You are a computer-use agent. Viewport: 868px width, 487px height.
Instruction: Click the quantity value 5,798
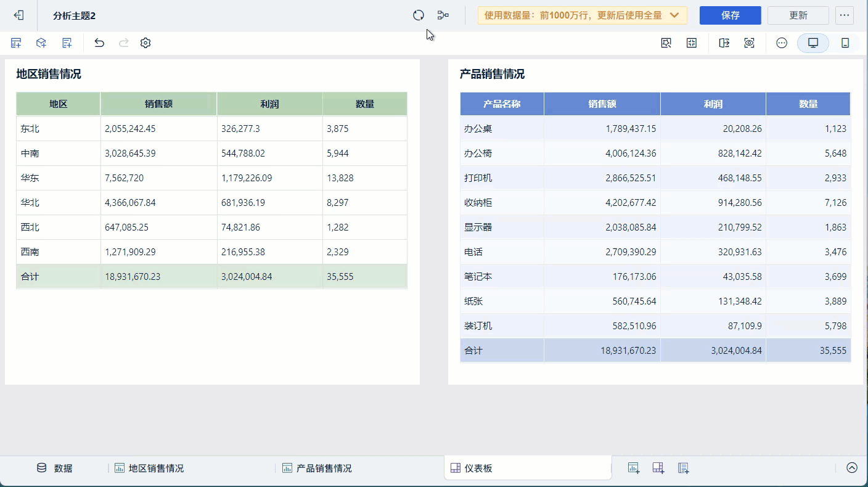click(x=836, y=326)
